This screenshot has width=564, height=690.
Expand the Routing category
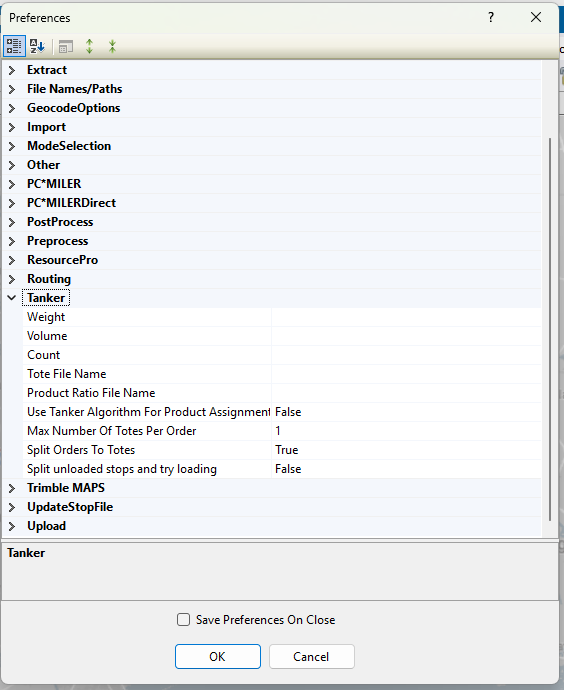(12, 279)
